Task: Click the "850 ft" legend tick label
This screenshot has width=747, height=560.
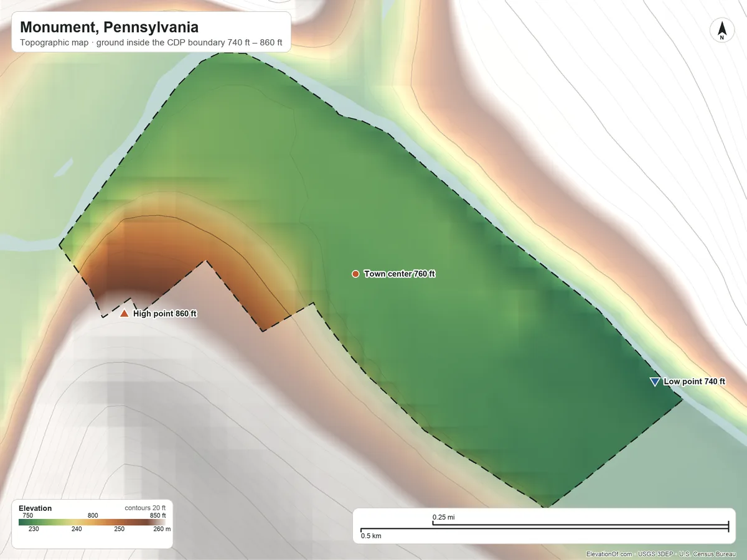Action: point(158,516)
